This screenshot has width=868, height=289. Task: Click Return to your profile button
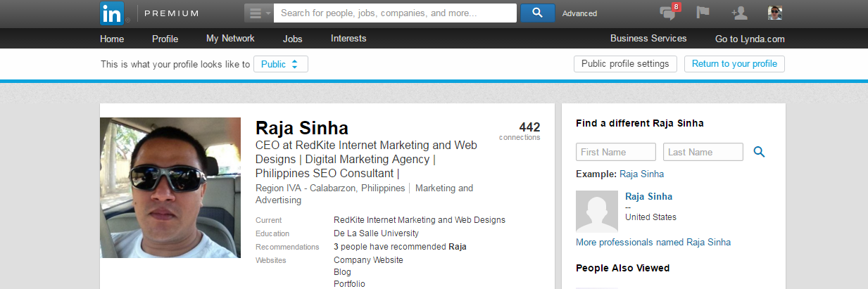coord(734,64)
